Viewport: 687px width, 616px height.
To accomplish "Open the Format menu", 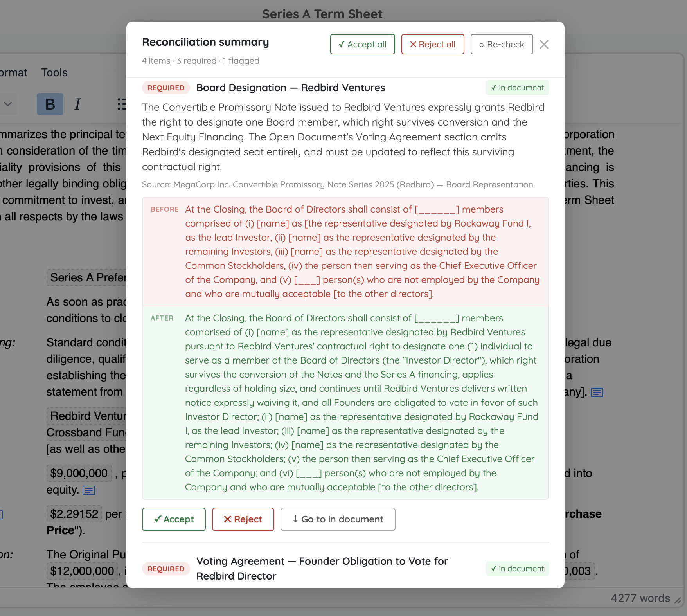I will (x=14, y=72).
